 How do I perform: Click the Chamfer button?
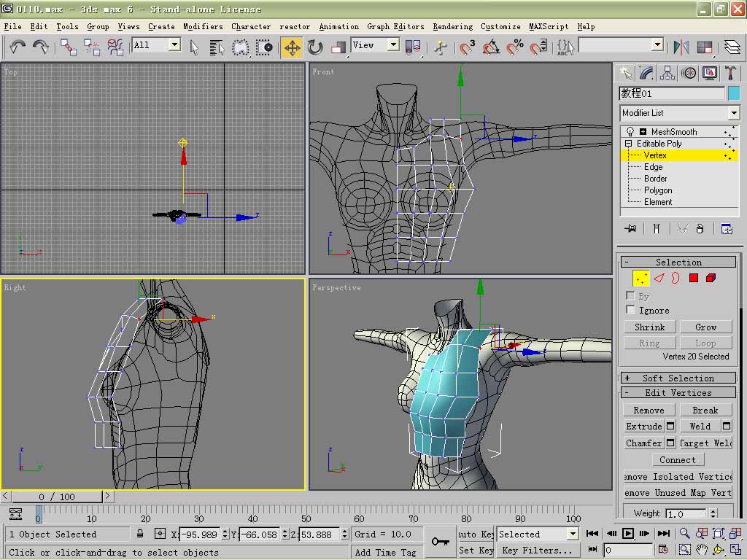(x=644, y=443)
